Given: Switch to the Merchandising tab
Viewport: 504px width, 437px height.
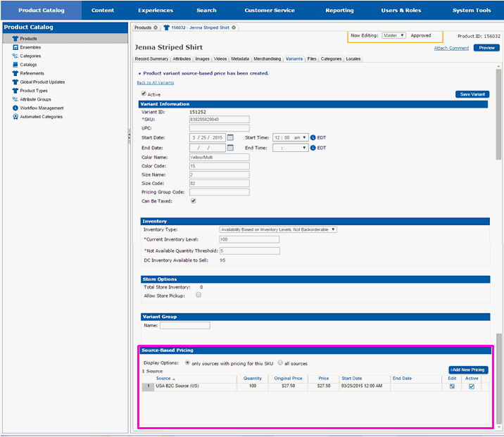Looking at the screenshot, I should (267, 59).
